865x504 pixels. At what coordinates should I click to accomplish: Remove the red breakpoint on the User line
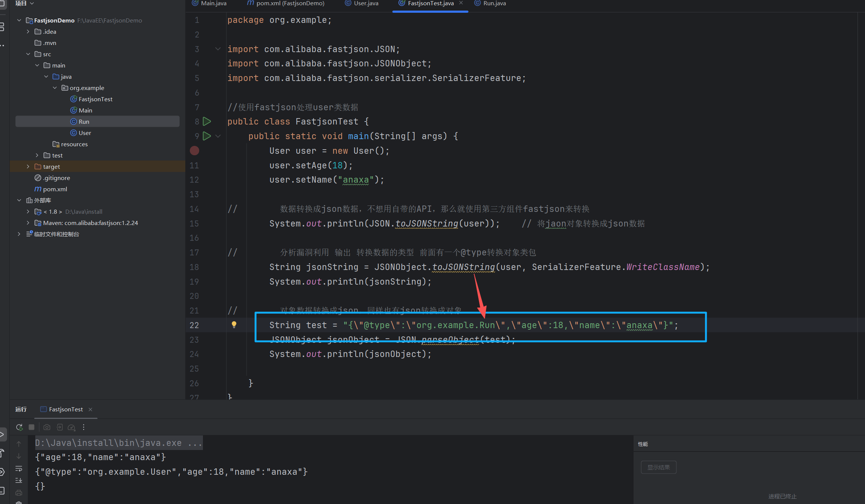(x=194, y=151)
